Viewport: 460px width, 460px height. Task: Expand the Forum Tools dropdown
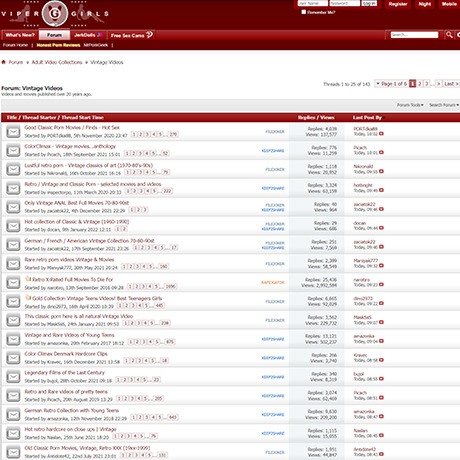coord(410,105)
